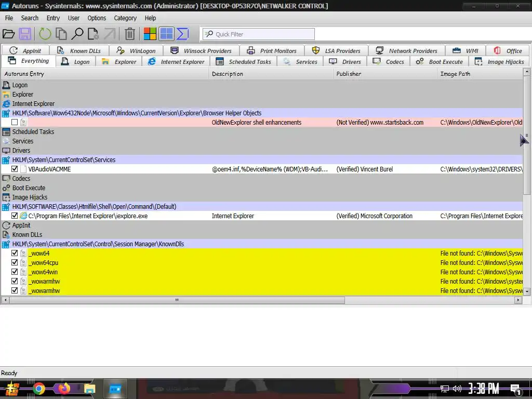Open the Entry menu
The image size is (532, 399).
[x=53, y=18]
